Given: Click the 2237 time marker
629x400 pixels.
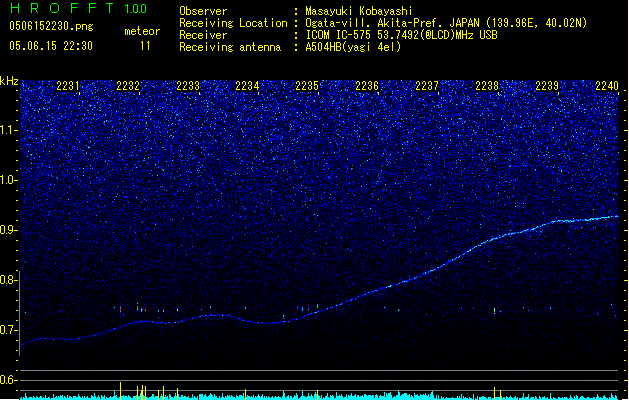Looking at the screenshot, I should click(x=427, y=85).
